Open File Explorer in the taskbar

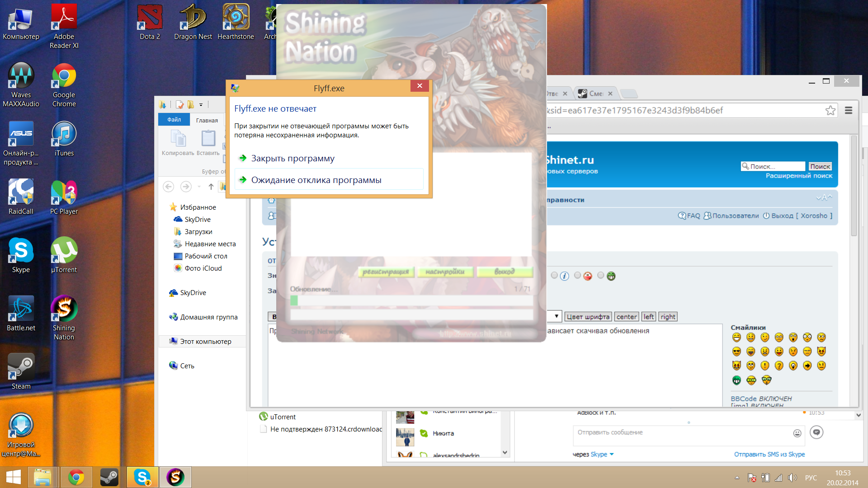42,477
